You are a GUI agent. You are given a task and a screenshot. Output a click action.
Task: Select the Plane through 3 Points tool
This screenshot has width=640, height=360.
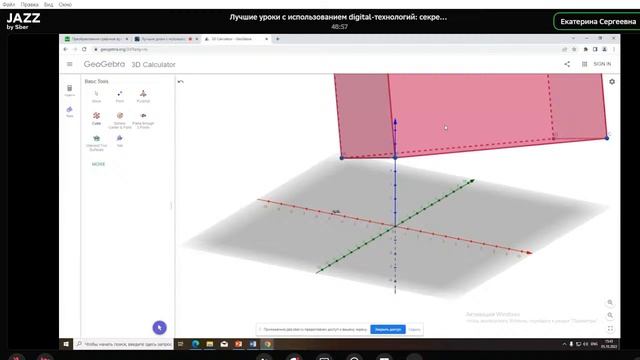[143, 120]
